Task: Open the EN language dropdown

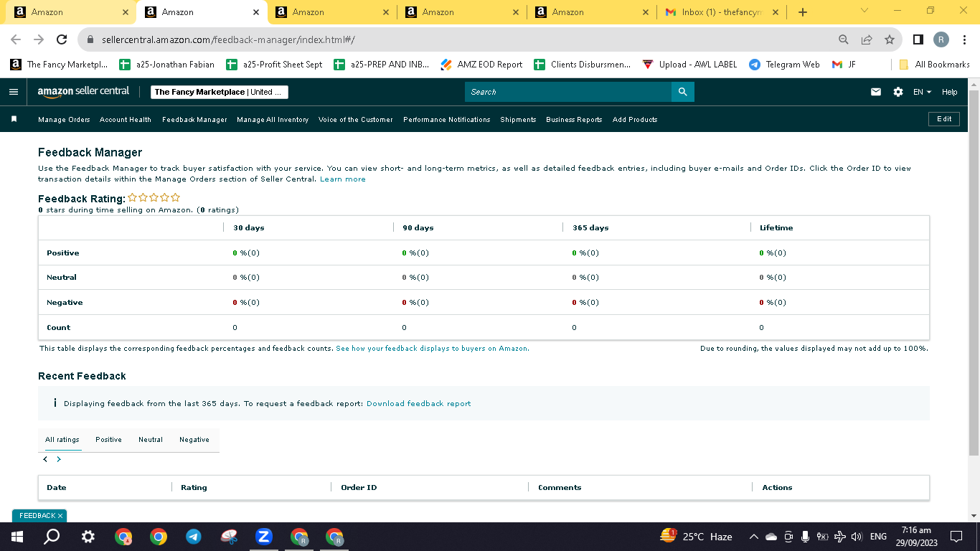Action: [922, 92]
